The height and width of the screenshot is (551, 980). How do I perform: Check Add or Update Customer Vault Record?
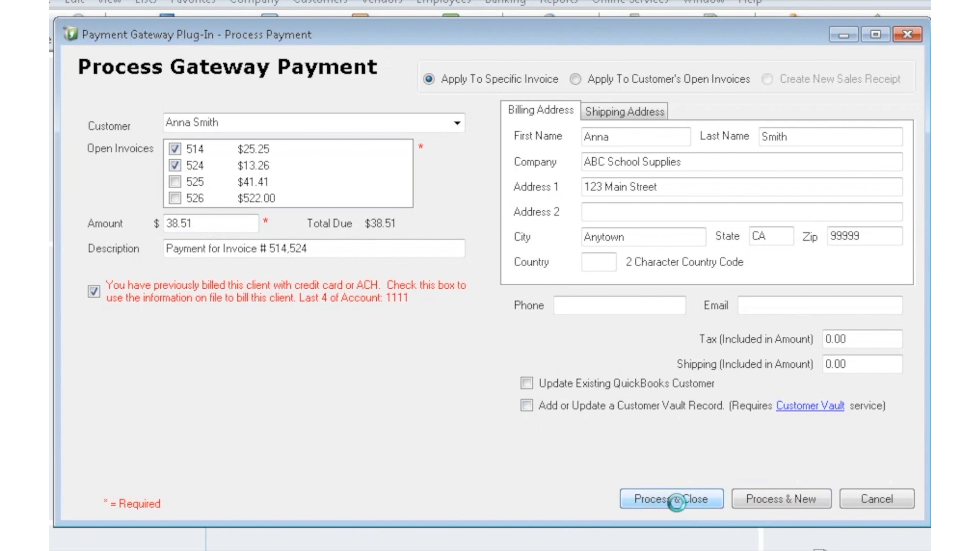[526, 405]
